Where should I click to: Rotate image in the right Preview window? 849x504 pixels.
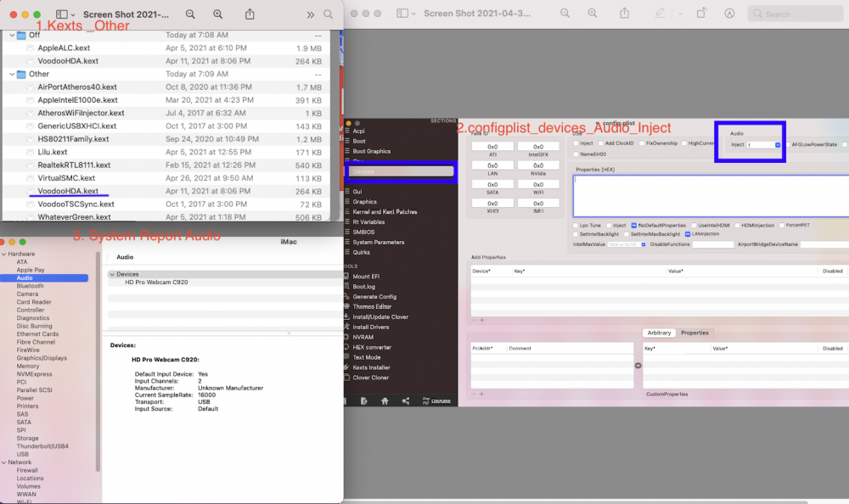(701, 13)
